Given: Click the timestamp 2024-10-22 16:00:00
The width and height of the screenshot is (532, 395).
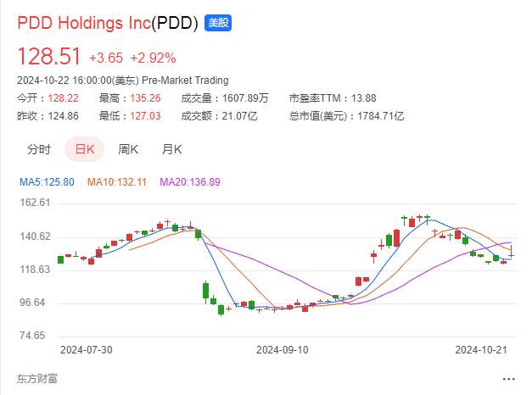Looking at the screenshot, I should [x=64, y=81].
